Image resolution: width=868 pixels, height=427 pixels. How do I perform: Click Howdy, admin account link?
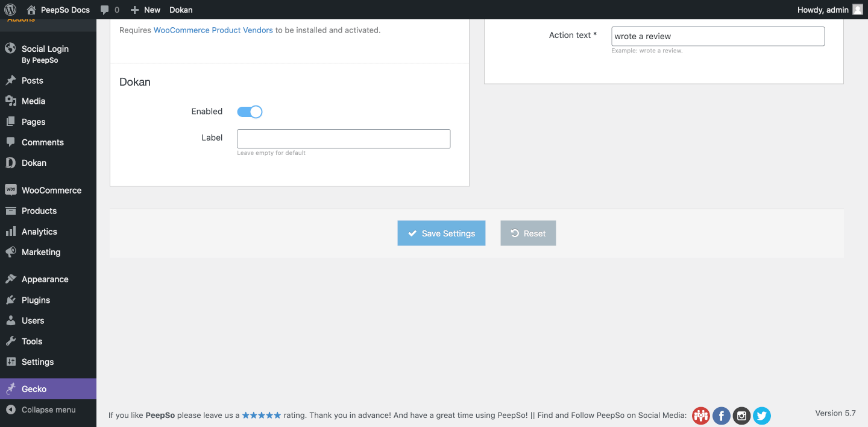[823, 10]
